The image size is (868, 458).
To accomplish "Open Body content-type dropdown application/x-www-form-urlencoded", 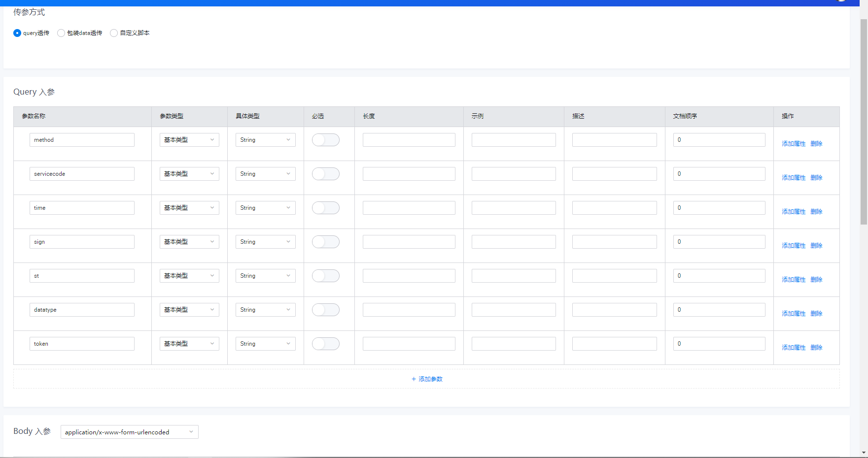I will click(x=130, y=432).
